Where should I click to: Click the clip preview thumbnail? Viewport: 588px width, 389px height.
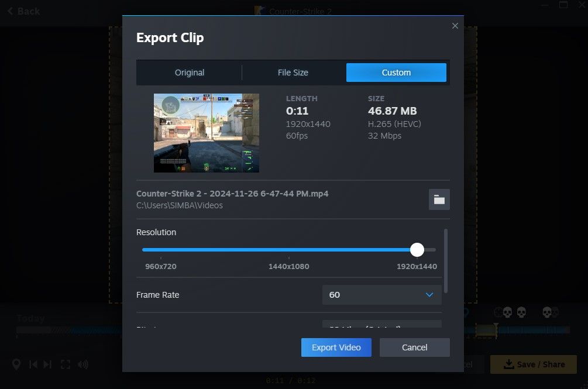tap(207, 133)
